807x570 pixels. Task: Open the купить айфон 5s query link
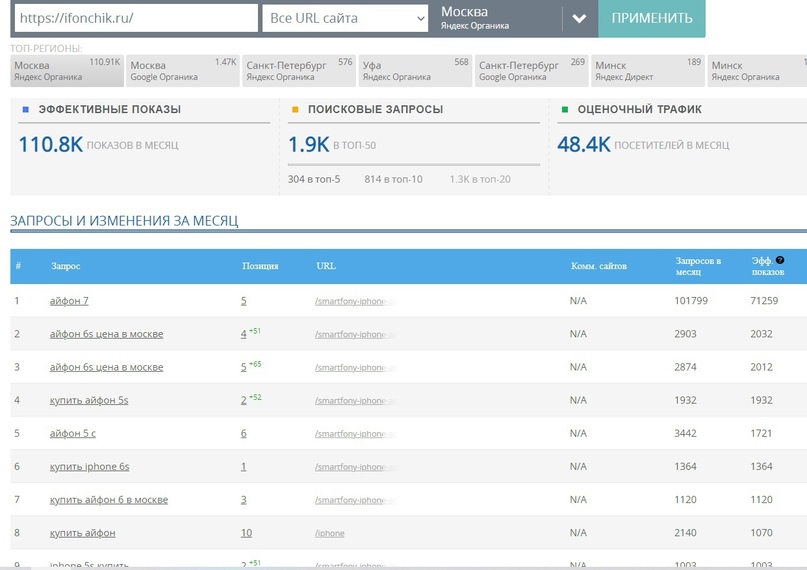tap(89, 400)
